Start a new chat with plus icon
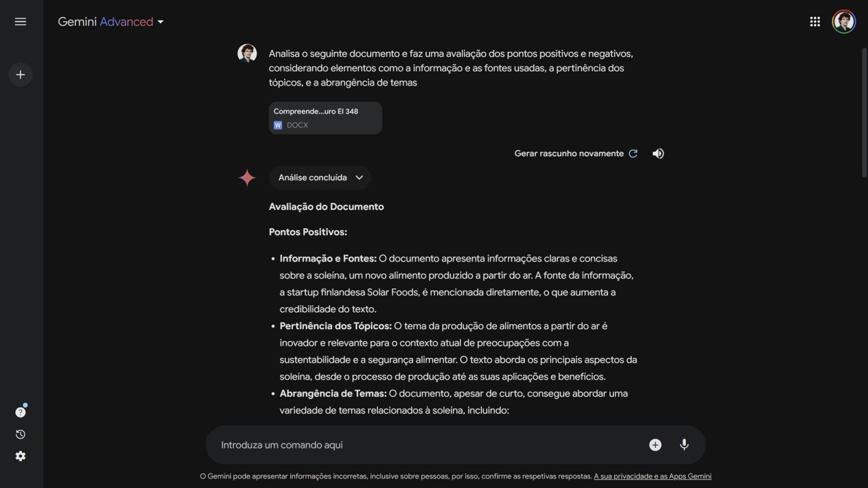Screen dimensions: 868x488 click(x=21, y=75)
